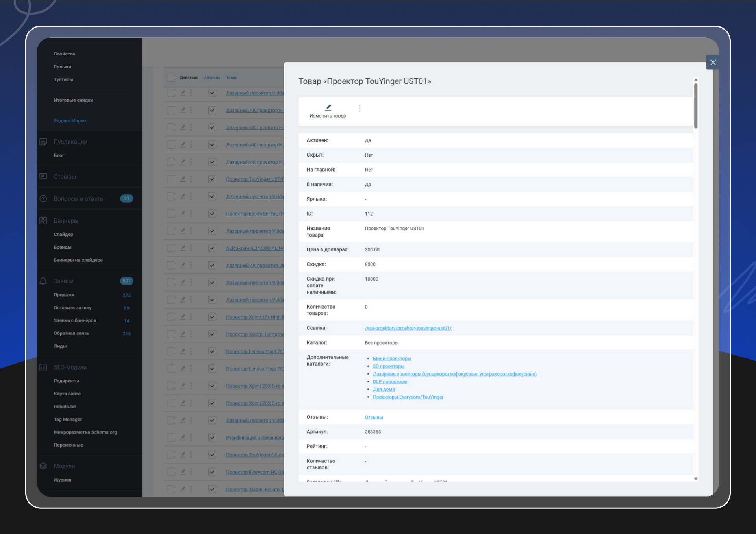756x534 pixels.
Task: Click the Баннеры image sidebar icon
Action: click(x=43, y=221)
